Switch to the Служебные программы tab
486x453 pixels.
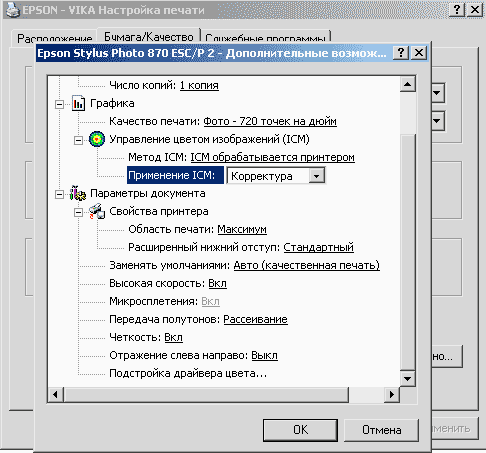pyautogui.click(x=266, y=37)
